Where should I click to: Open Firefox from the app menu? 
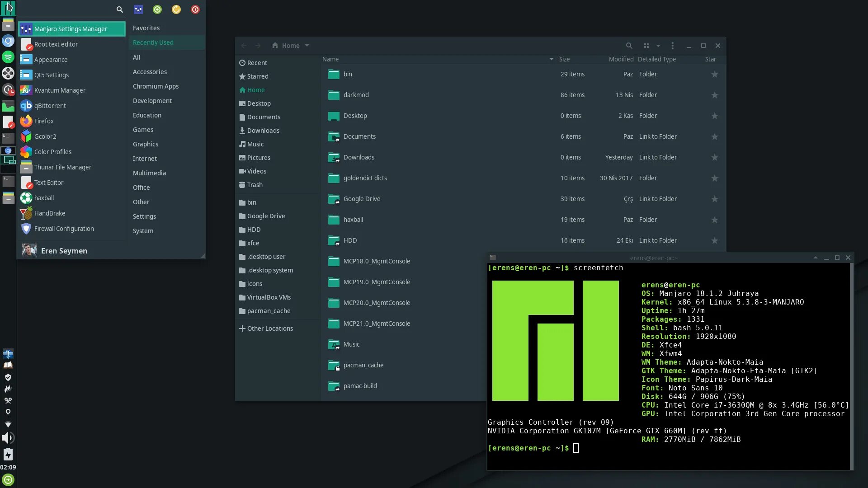tap(72, 121)
